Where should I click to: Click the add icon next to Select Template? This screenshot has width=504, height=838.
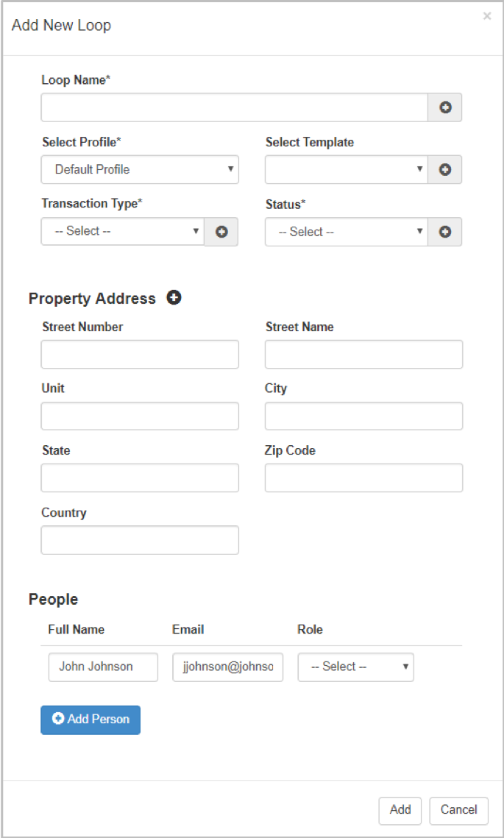[x=444, y=169]
